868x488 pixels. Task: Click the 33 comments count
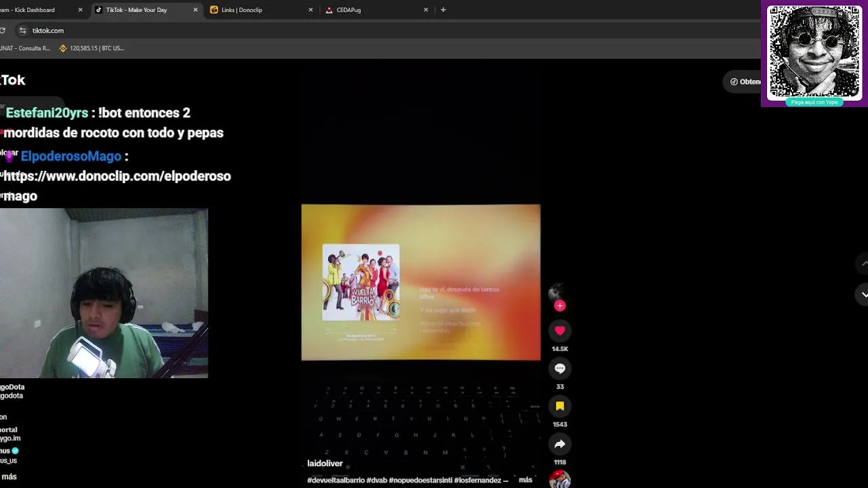click(x=559, y=387)
